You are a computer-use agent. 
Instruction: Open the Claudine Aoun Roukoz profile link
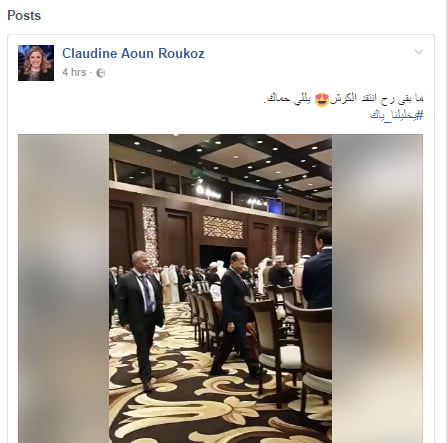tap(133, 53)
